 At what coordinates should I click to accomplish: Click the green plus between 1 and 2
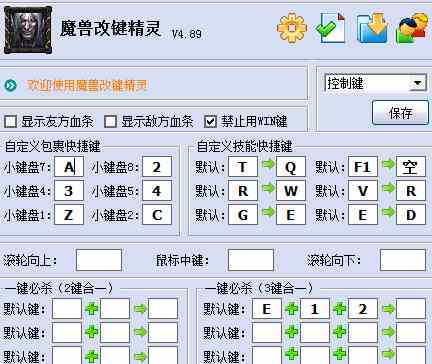339,309
